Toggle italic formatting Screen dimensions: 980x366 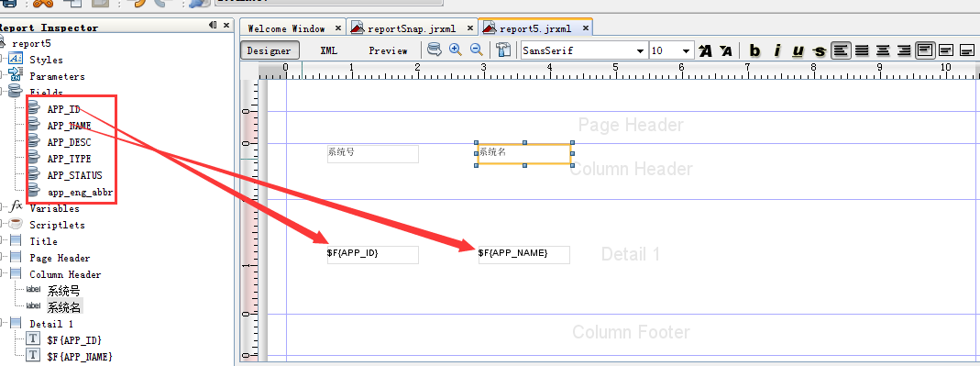coord(776,50)
